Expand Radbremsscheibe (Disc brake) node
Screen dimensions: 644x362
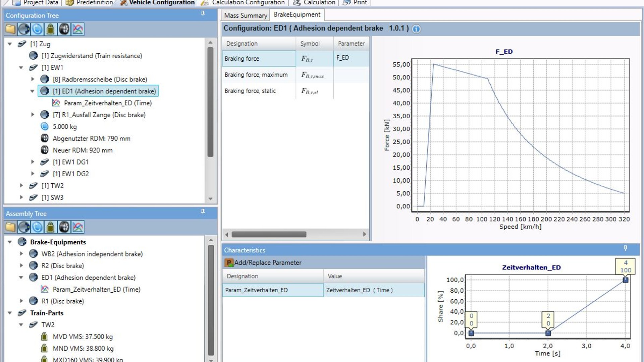pos(33,79)
